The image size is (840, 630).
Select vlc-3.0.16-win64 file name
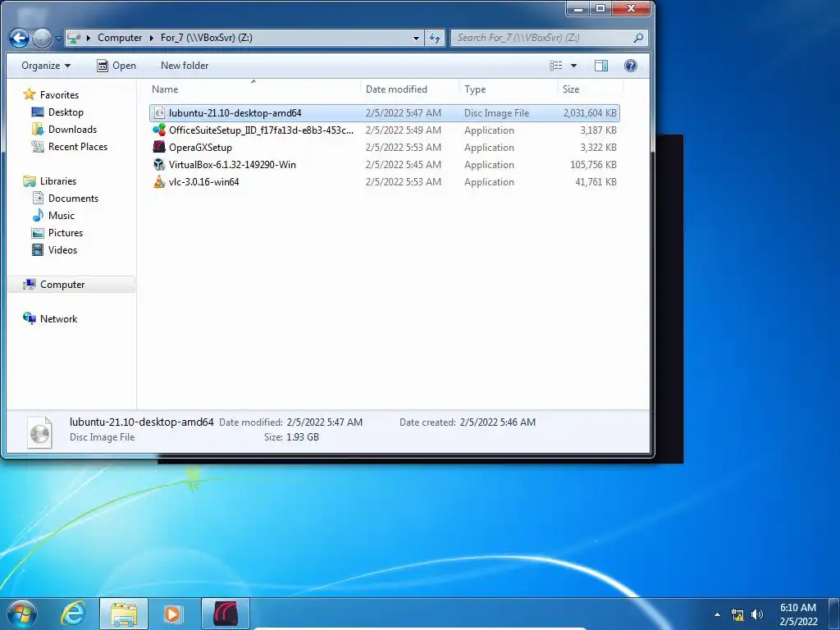click(x=203, y=181)
